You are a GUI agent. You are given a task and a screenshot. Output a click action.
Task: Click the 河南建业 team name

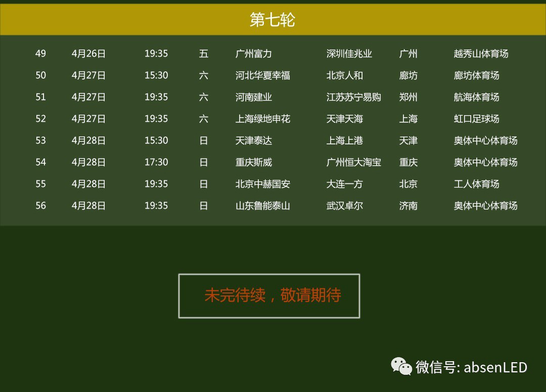point(254,97)
